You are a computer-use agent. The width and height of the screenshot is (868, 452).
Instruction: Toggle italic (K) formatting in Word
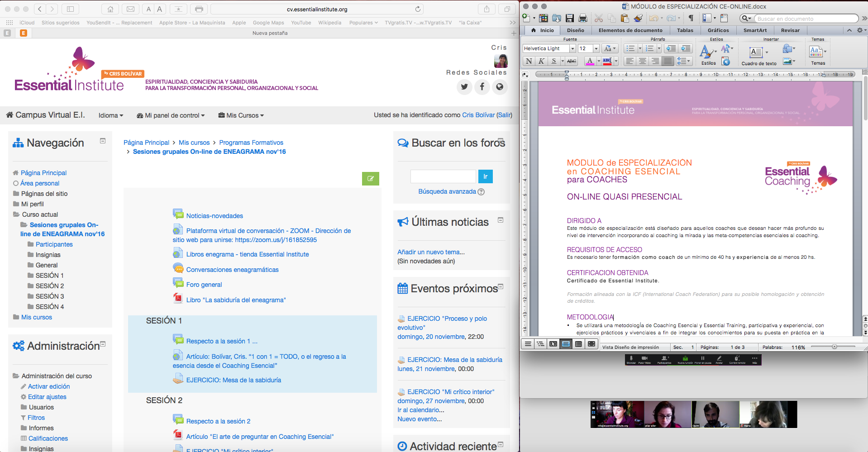tap(541, 61)
